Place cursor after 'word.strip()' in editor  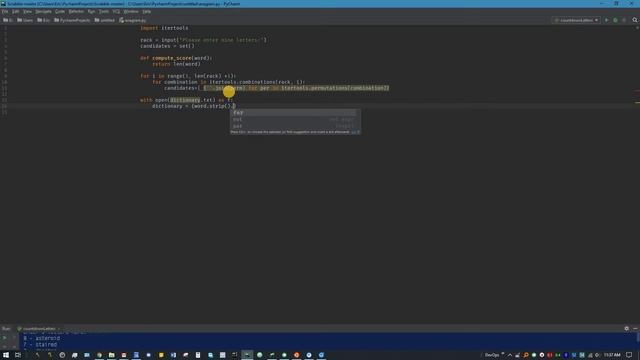[232, 106]
